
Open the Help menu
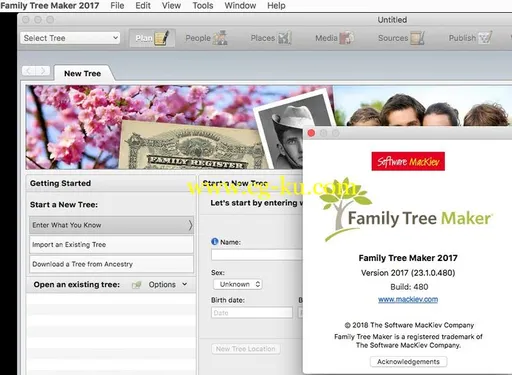click(x=276, y=6)
